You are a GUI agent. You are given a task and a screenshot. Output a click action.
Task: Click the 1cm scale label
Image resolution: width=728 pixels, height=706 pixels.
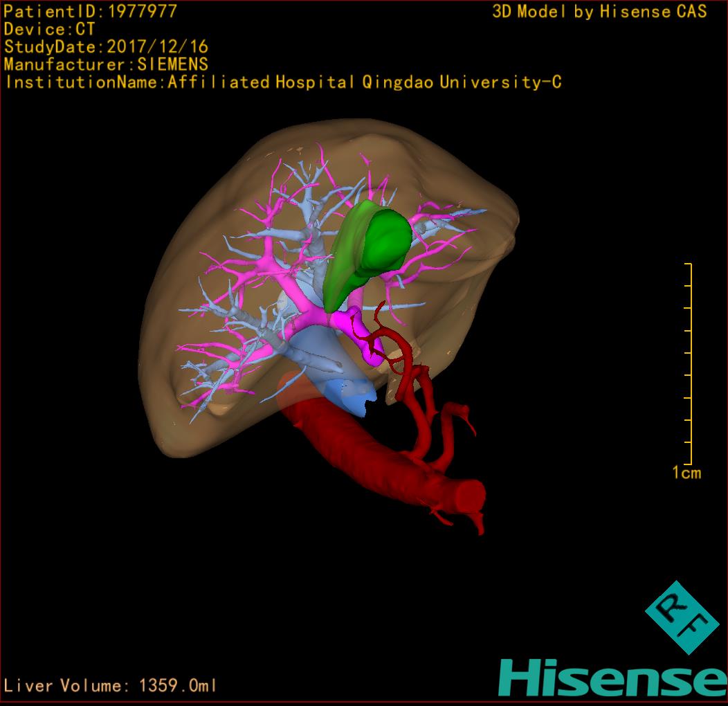[686, 473]
